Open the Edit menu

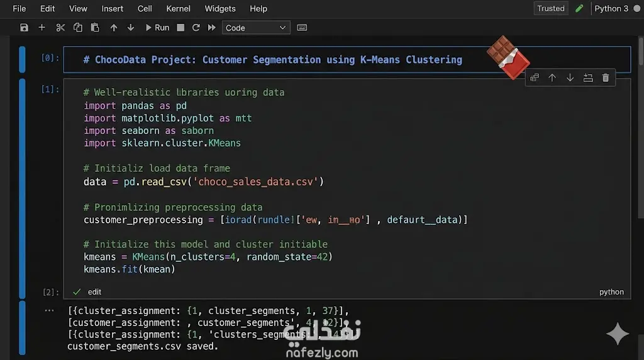point(47,9)
